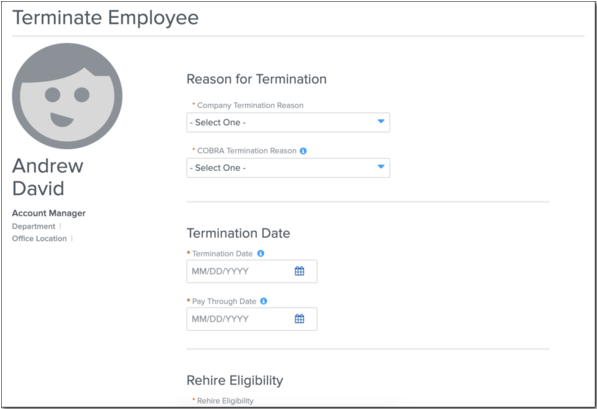Screen dimensions: 597x409
Task: Click the Rehire Eligibility section heading
Action: pos(235,380)
